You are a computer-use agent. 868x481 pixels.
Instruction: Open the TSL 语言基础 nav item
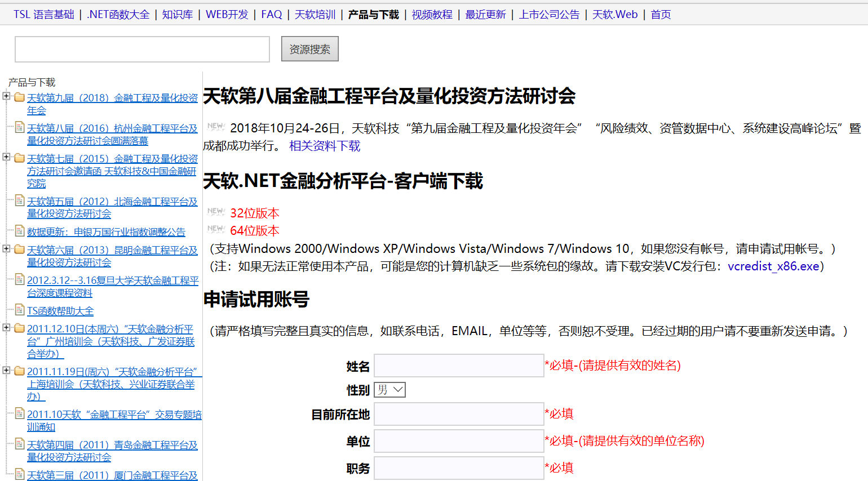tap(44, 15)
